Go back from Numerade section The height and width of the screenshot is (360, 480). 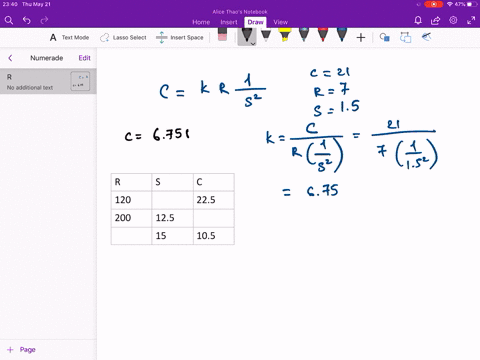coord(10,58)
